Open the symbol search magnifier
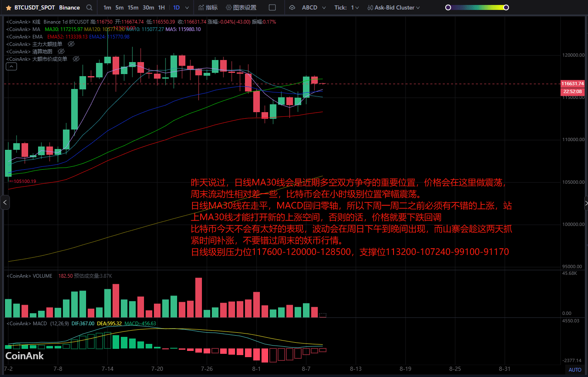588x377 pixels. point(89,7)
